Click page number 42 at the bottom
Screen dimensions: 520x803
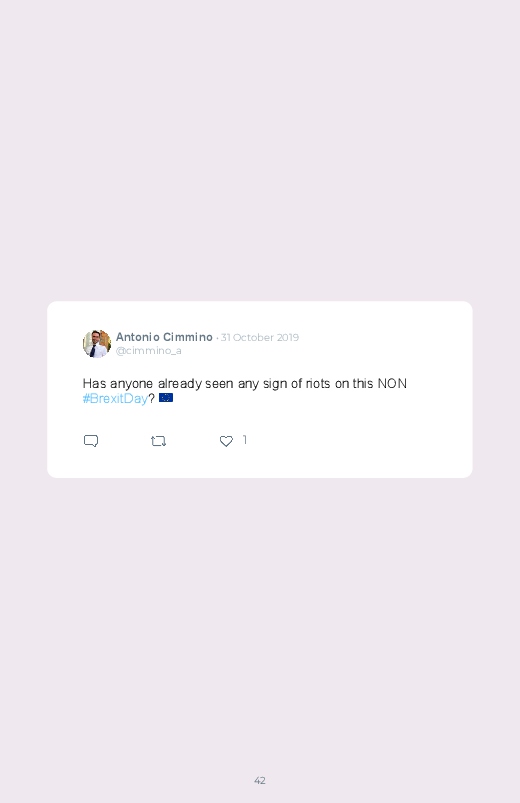(260, 780)
